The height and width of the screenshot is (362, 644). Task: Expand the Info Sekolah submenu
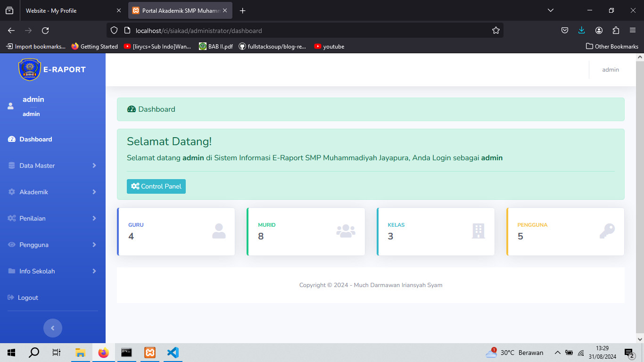(94, 271)
